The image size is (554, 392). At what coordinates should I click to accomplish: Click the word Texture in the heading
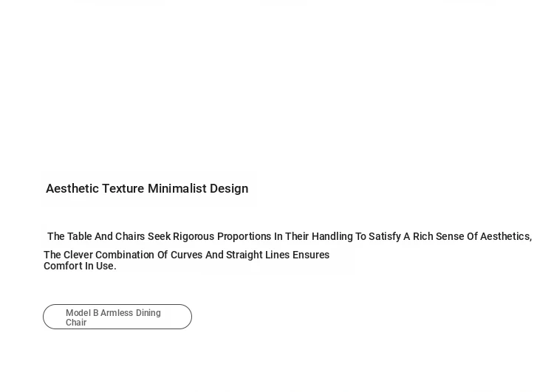[x=123, y=189]
